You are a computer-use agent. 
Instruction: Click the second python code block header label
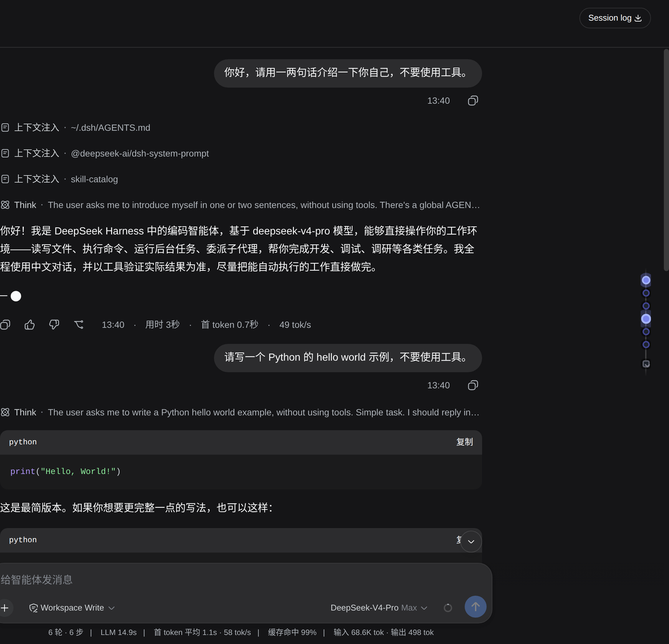23,540
